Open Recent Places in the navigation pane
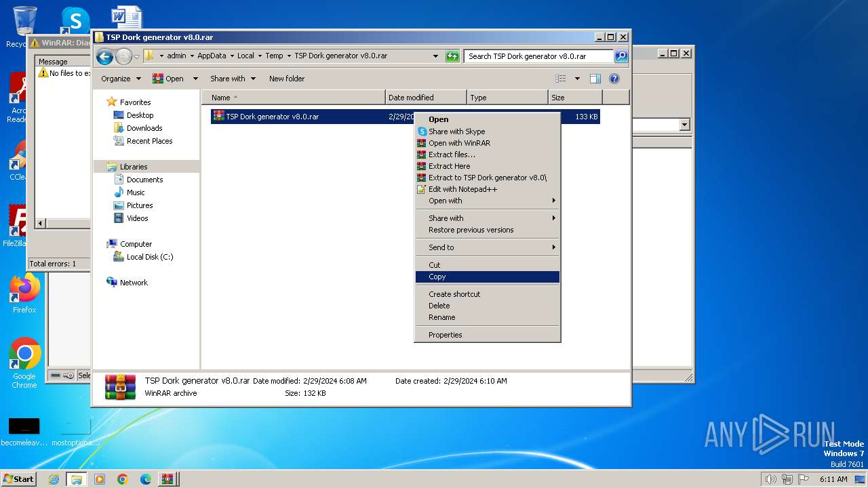This screenshot has width=868, height=488. point(149,141)
